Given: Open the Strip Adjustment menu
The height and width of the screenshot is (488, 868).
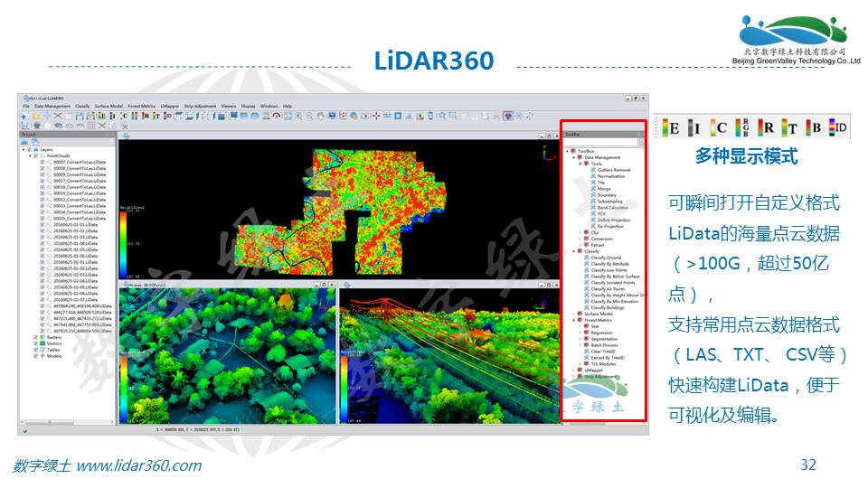Looking at the screenshot, I should (x=200, y=107).
